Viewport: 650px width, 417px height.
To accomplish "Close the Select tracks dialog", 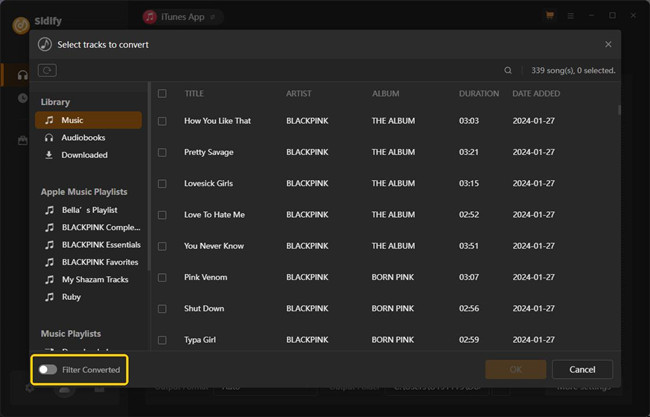I will pos(608,44).
